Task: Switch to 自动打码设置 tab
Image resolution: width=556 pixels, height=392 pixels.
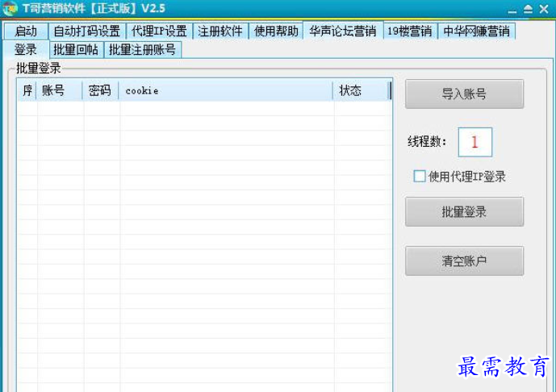Action: point(87,31)
